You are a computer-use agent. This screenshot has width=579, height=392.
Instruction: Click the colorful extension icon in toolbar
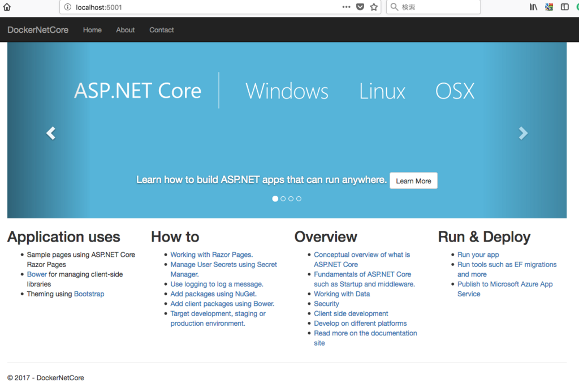(549, 7)
